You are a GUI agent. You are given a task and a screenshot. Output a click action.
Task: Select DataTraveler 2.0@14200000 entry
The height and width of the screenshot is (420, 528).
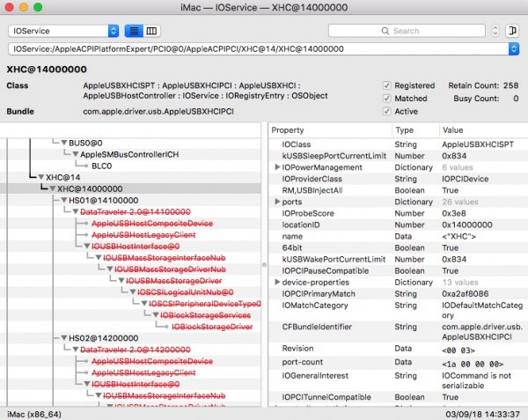point(136,350)
